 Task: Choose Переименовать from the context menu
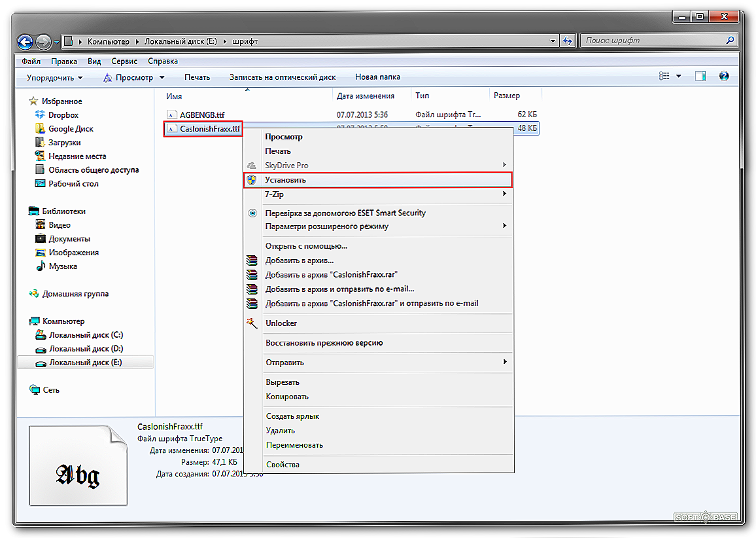point(294,445)
